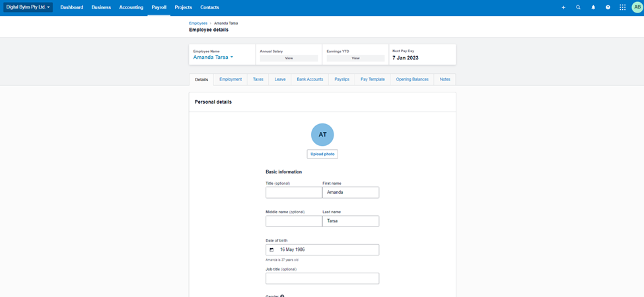Click the Upload photo button

tap(322, 154)
